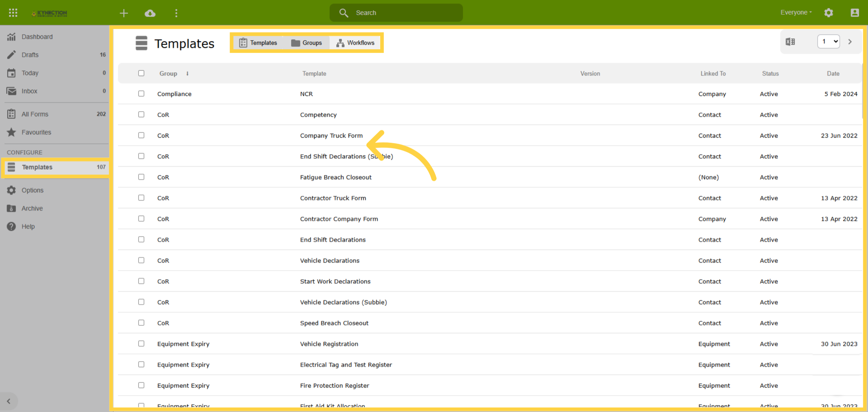
Task: Select the checkbox for Company Truck Form
Action: click(x=141, y=135)
